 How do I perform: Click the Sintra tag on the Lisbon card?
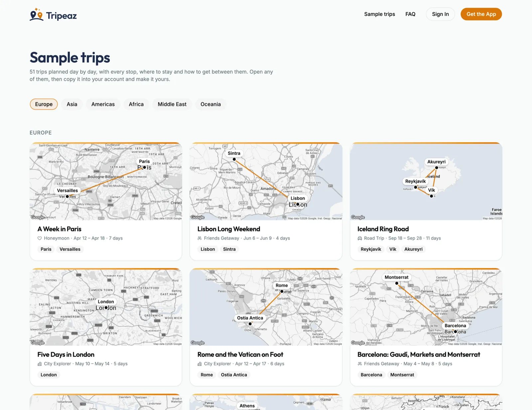pyautogui.click(x=229, y=249)
